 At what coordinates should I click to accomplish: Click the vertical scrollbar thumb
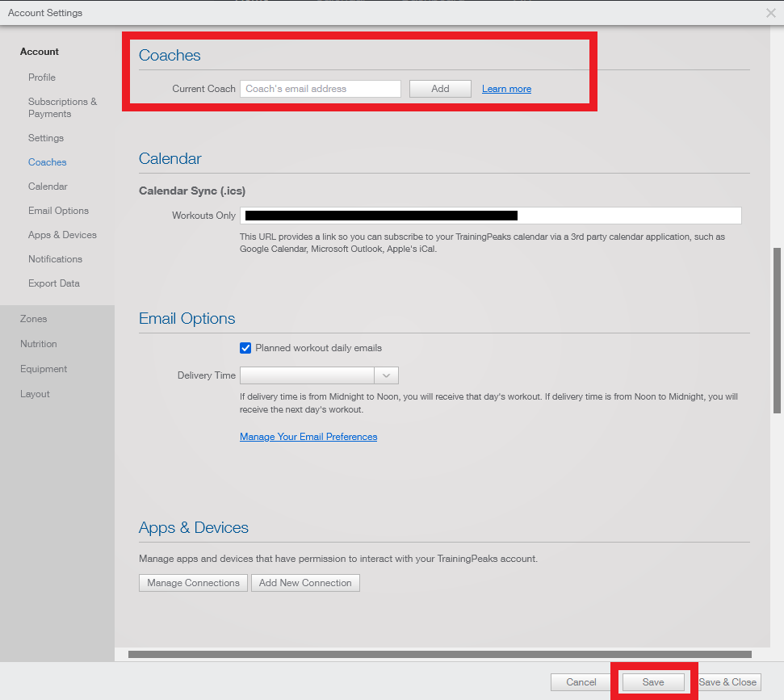click(778, 329)
